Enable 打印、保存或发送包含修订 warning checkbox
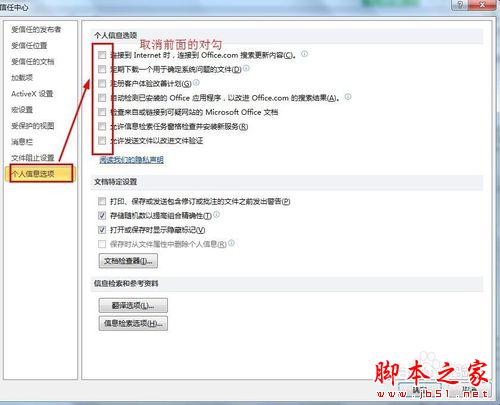 (102, 201)
